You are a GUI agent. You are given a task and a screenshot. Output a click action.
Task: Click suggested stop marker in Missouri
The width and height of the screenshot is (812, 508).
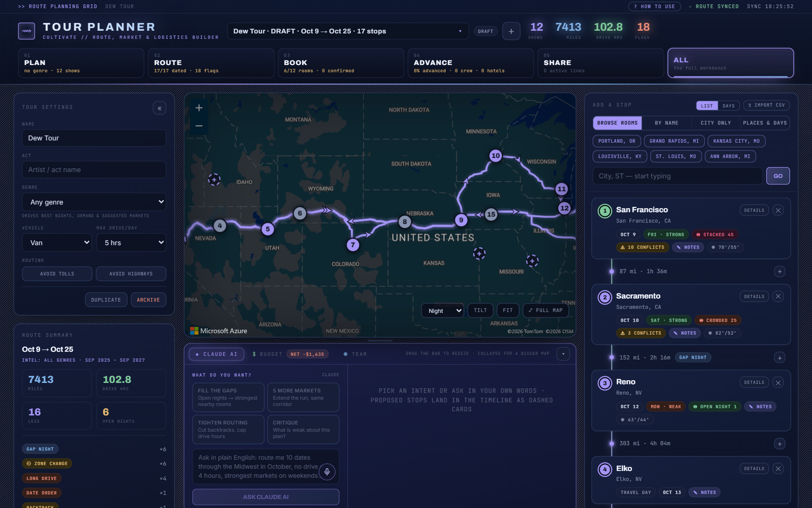click(x=532, y=261)
